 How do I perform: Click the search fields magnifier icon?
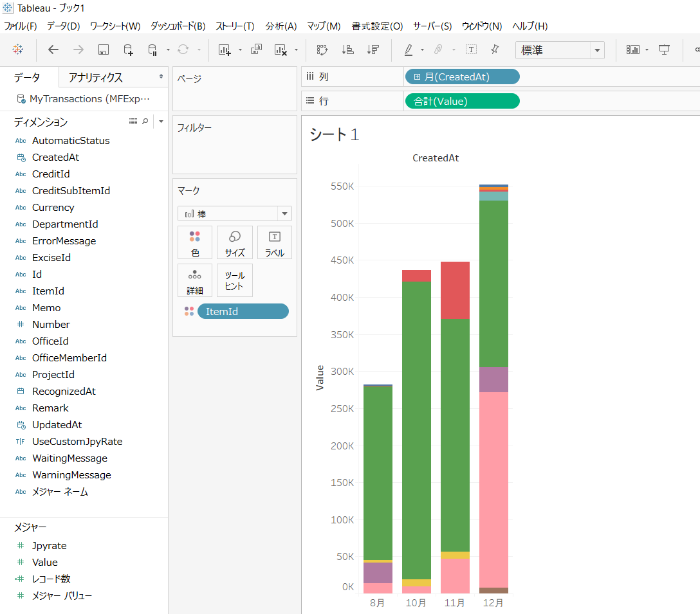[x=145, y=121]
